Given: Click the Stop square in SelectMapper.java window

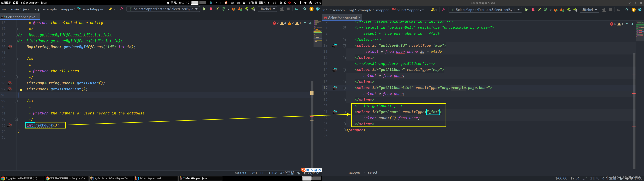Looking at the screenshot, I should pyautogui.click(x=288, y=9).
